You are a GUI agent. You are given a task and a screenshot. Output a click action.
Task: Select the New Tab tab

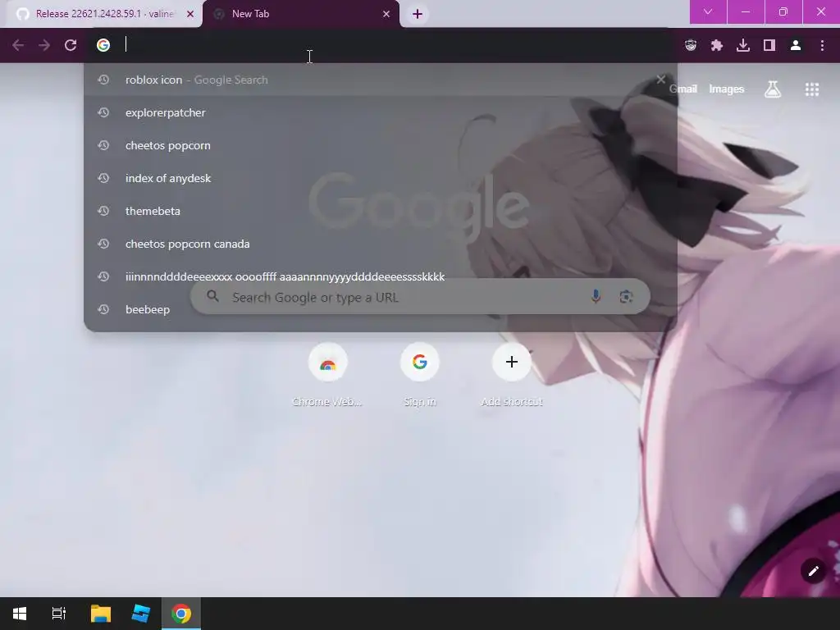[x=300, y=14]
